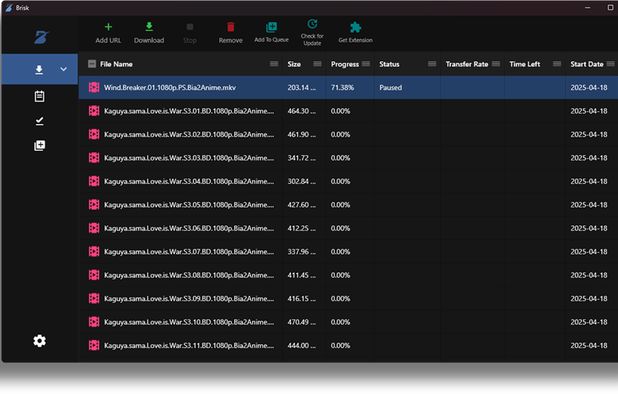Click the Add URL toolbar button
618x394 pixels.
108,33
